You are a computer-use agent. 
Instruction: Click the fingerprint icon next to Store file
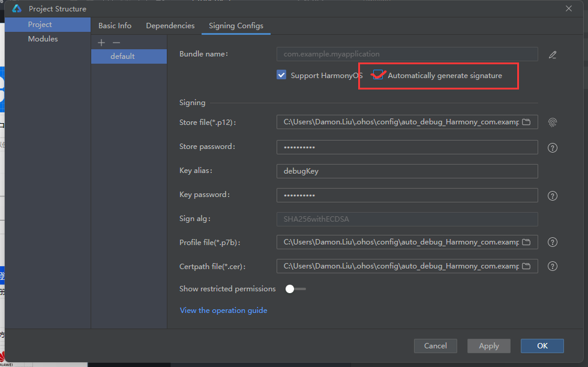(553, 122)
